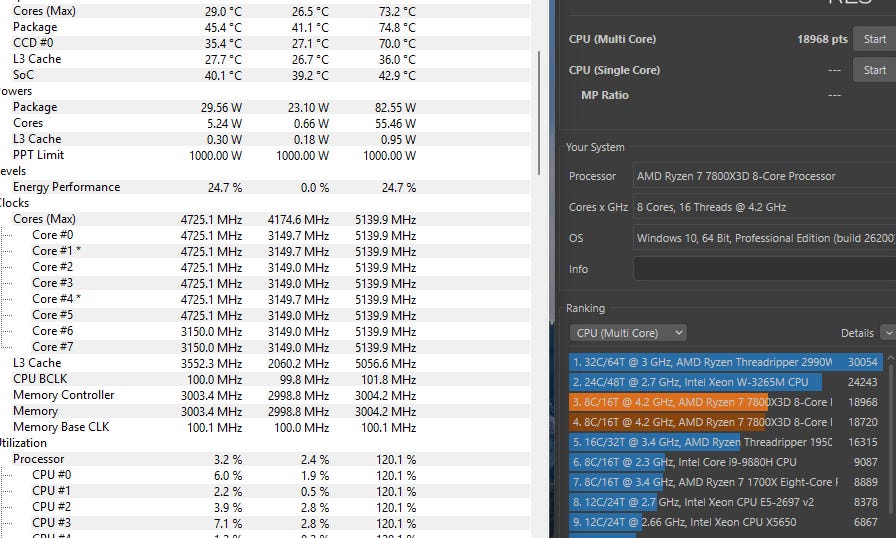
Task: Start the CPU (Single Core) benchmark
Action: coord(874,70)
